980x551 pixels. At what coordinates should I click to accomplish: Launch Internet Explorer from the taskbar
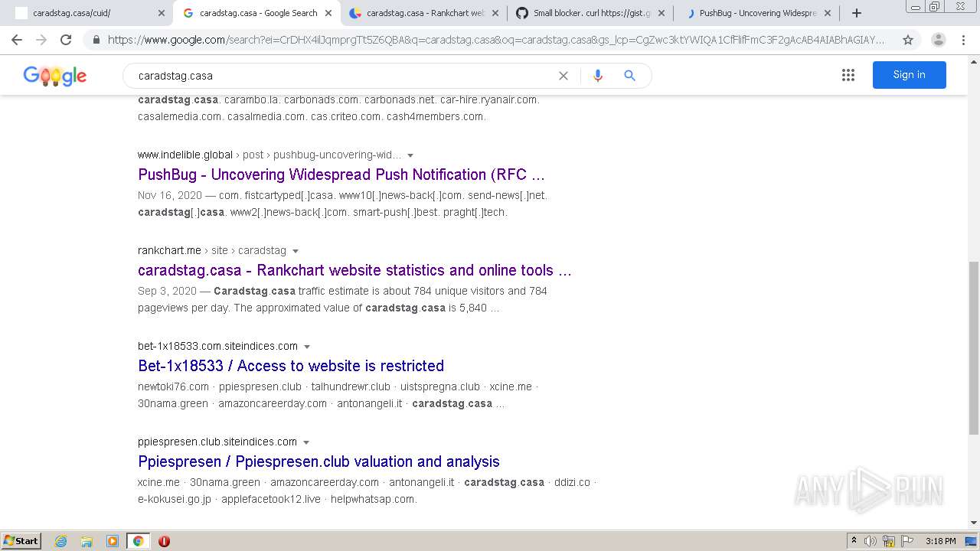[x=61, y=541]
